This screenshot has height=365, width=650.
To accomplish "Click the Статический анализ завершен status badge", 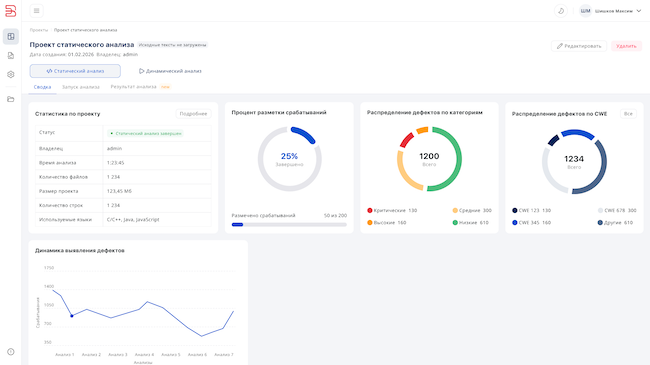I will pyautogui.click(x=145, y=134).
